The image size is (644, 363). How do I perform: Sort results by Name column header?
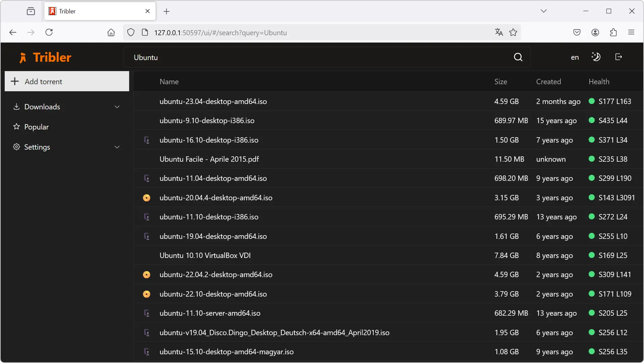(x=169, y=82)
